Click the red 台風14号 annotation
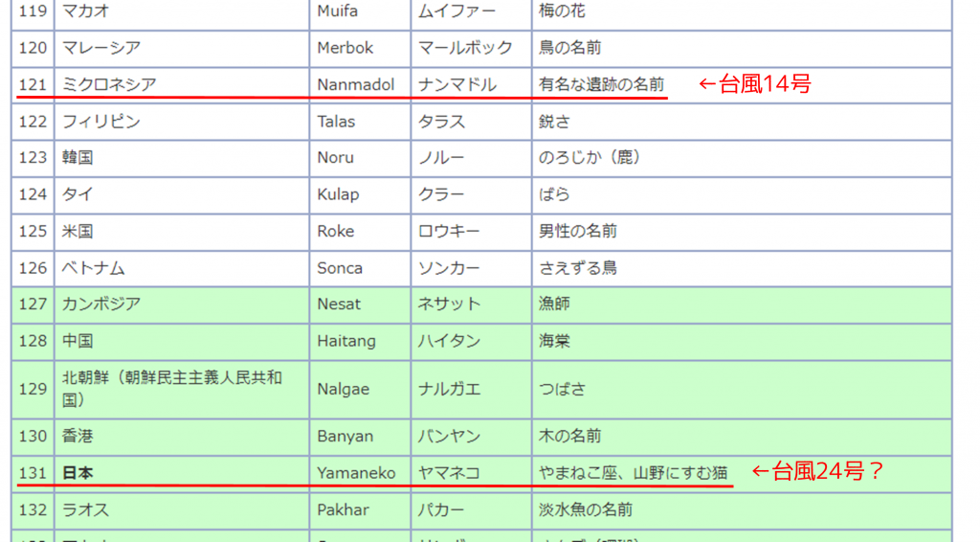Screen dimensions: 980x542 coord(755,84)
